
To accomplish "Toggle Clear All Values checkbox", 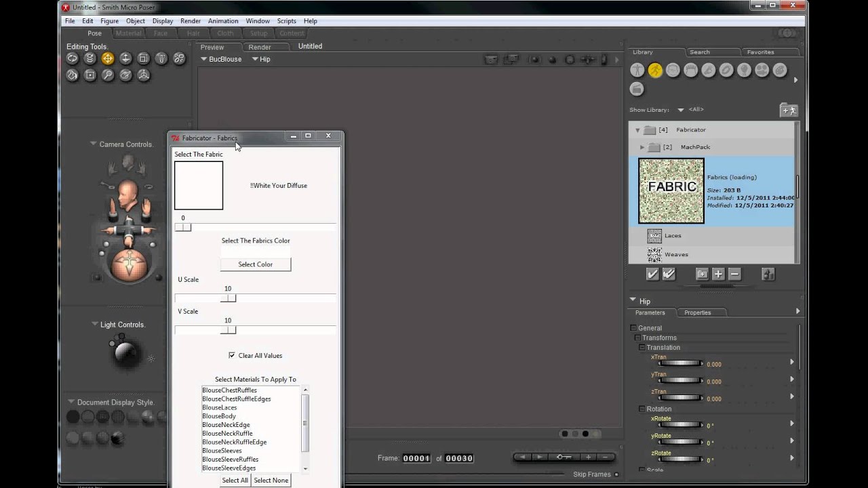I will pyautogui.click(x=232, y=355).
